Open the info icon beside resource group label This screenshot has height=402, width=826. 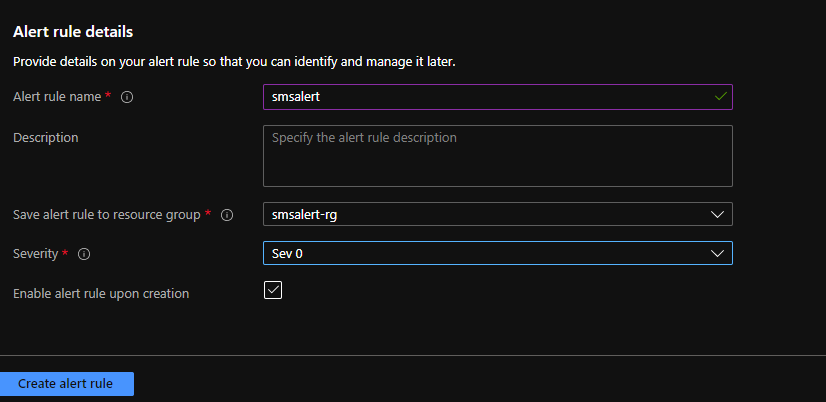pos(227,215)
